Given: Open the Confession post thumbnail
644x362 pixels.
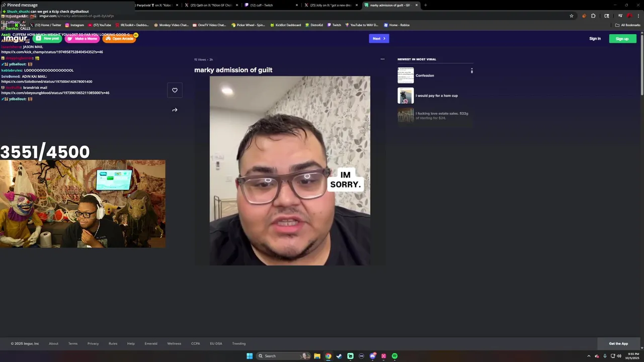Looking at the screenshot, I should click(x=406, y=75).
